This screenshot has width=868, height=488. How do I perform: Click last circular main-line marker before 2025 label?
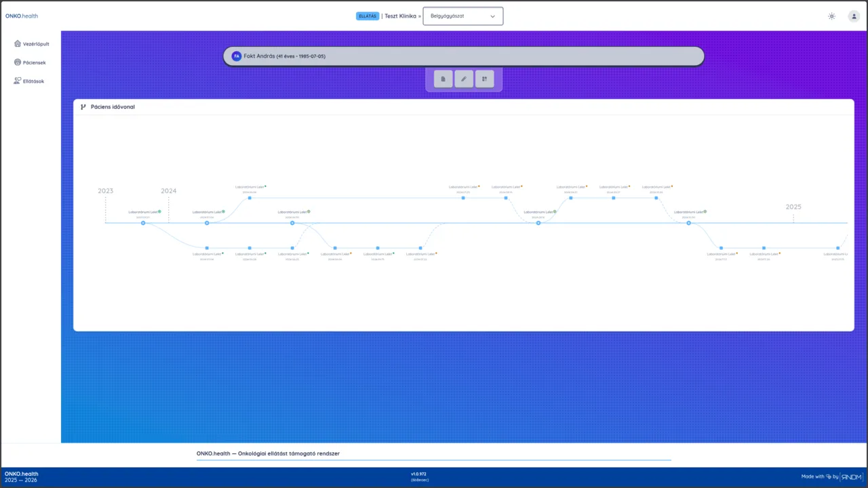pos(688,223)
